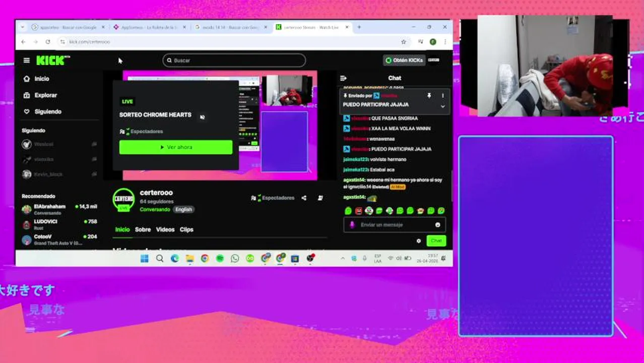644x363 pixels.
Task: Open the emoji picker in chat input
Action: coord(437,225)
